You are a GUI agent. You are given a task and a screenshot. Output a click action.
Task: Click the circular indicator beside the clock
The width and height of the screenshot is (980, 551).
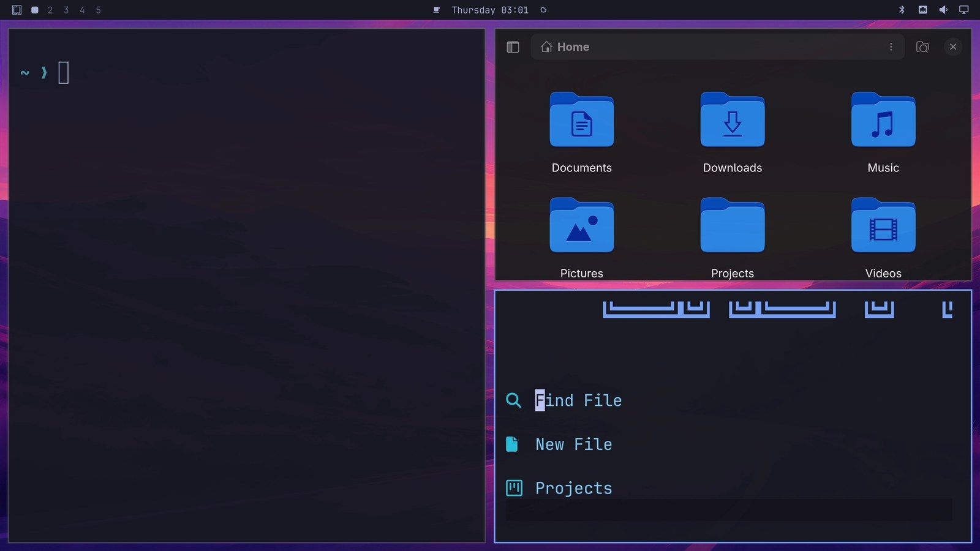[543, 10]
